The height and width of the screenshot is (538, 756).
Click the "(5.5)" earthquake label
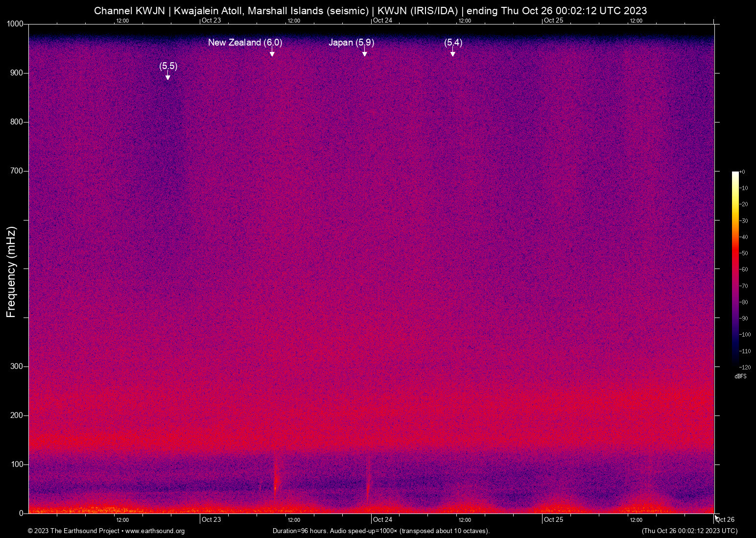point(168,66)
